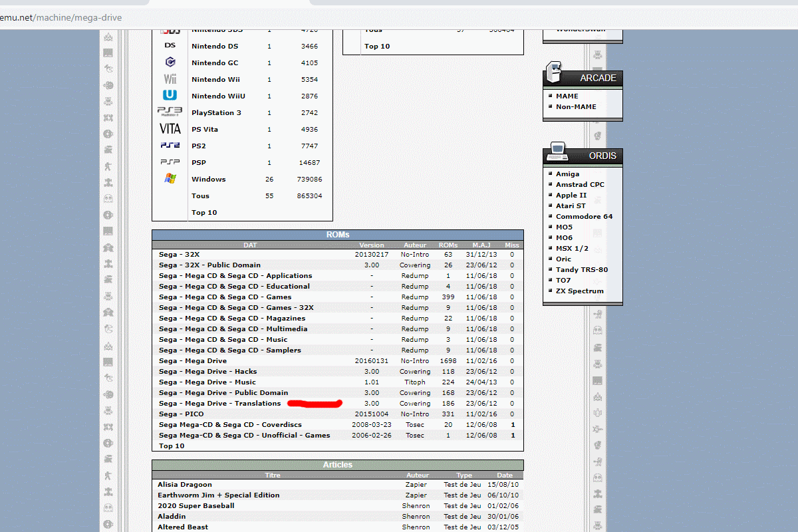Visit the Apple II page

click(571, 195)
